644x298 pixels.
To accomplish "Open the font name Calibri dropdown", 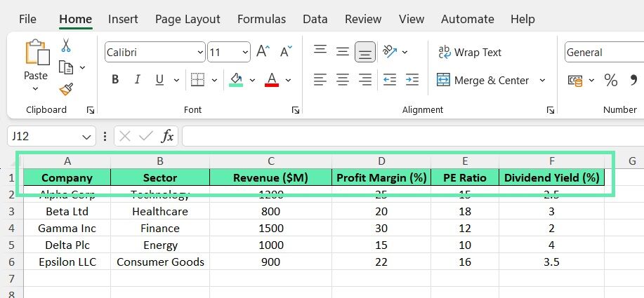I will pyautogui.click(x=200, y=53).
